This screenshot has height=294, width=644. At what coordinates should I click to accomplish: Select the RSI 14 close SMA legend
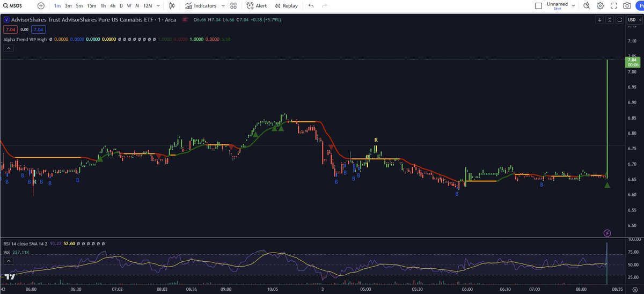[25, 243]
